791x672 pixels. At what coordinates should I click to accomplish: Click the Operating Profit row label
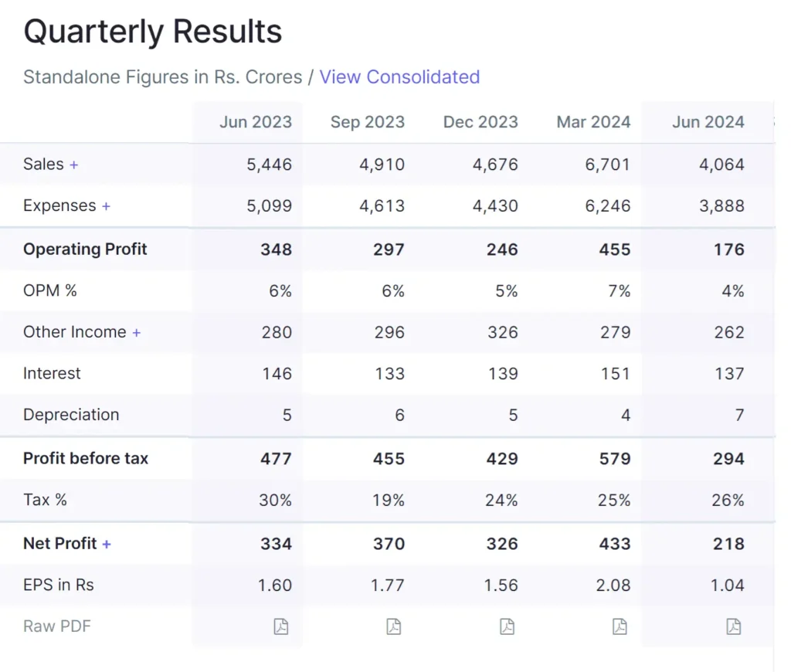pyautogui.click(x=85, y=249)
